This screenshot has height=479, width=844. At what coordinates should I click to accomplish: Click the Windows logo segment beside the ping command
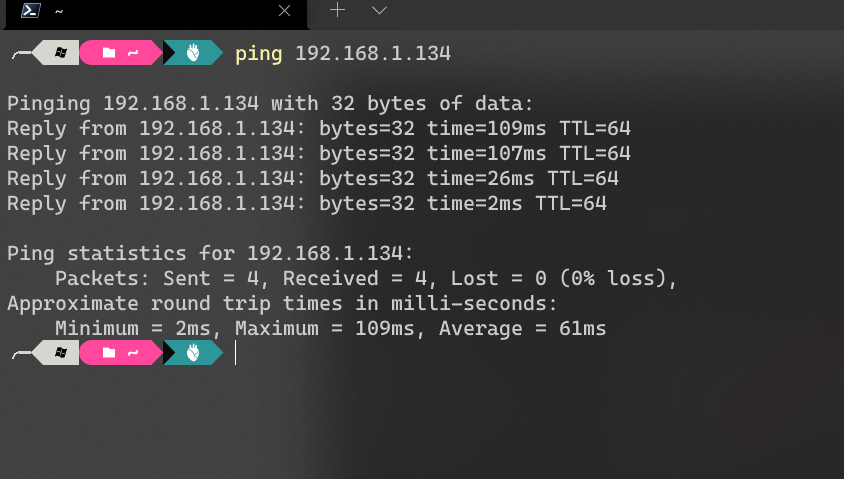click(60, 53)
